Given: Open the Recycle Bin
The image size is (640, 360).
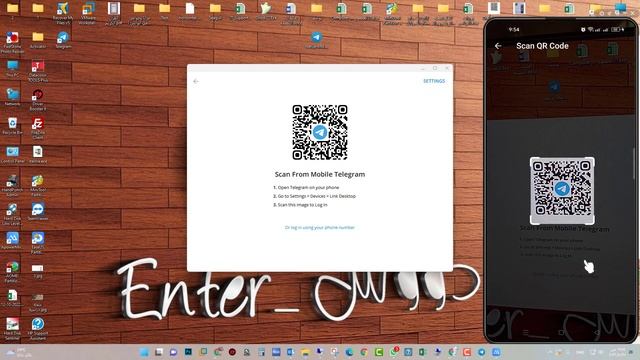Looking at the screenshot, I should pyautogui.click(x=12, y=126).
